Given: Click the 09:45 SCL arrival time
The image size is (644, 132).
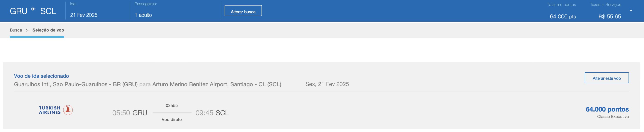Looking at the screenshot, I should click(212, 113).
